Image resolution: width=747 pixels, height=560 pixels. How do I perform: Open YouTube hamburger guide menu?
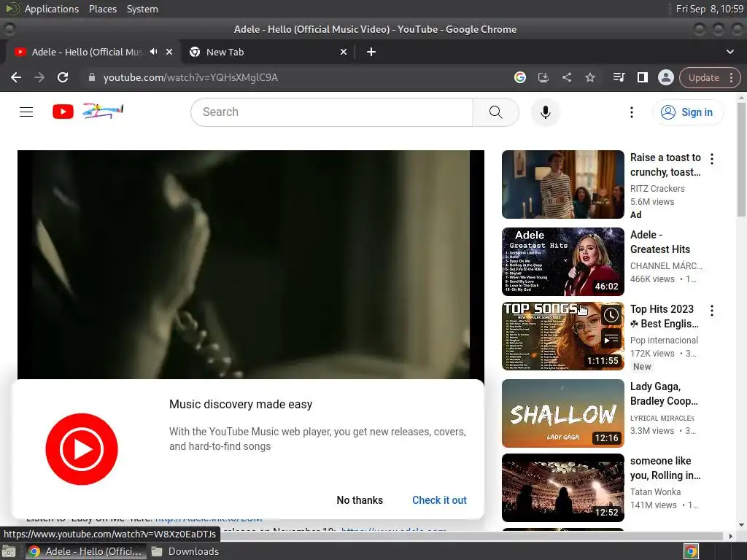point(26,112)
